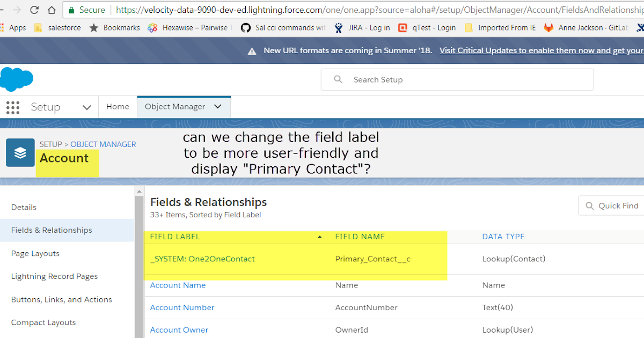Go to OBJECT MANAGER breadcrumb link

[103, 144]
